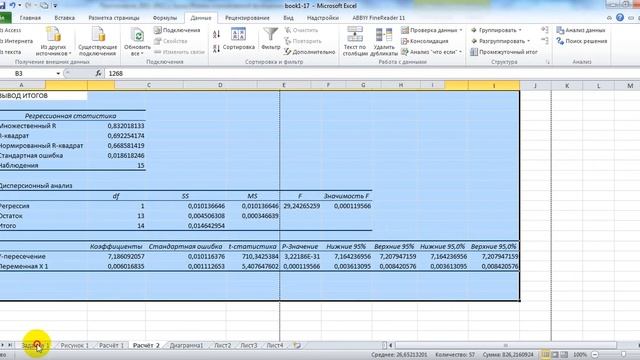Select the 'Коэффициенты' header cell
Viewport: 640px width, 360px height.
coord(116,247)
